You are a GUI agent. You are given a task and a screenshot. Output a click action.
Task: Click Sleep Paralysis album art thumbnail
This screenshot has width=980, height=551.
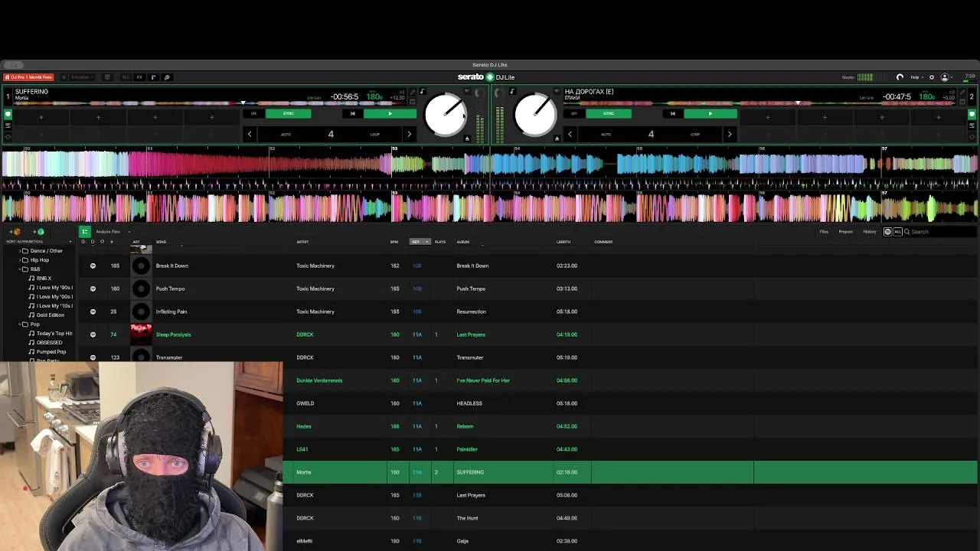point(141,334)
